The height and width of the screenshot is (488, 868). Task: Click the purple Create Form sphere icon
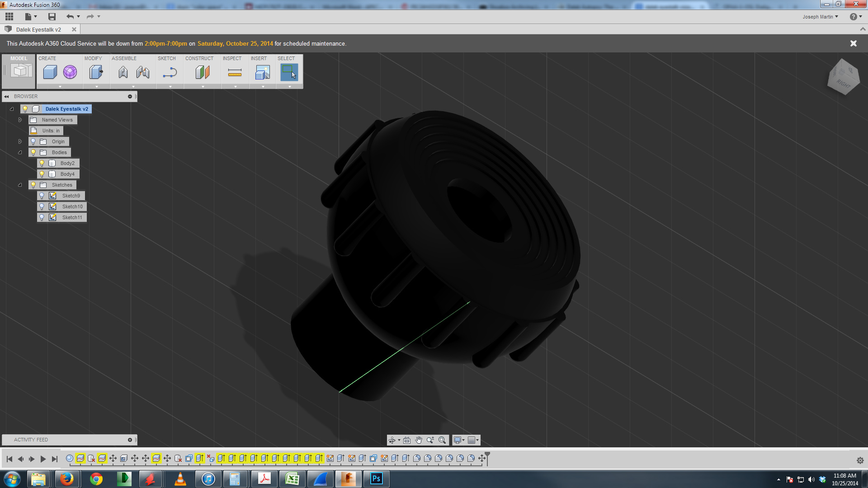pyautogui.click(x=70, y=72)
